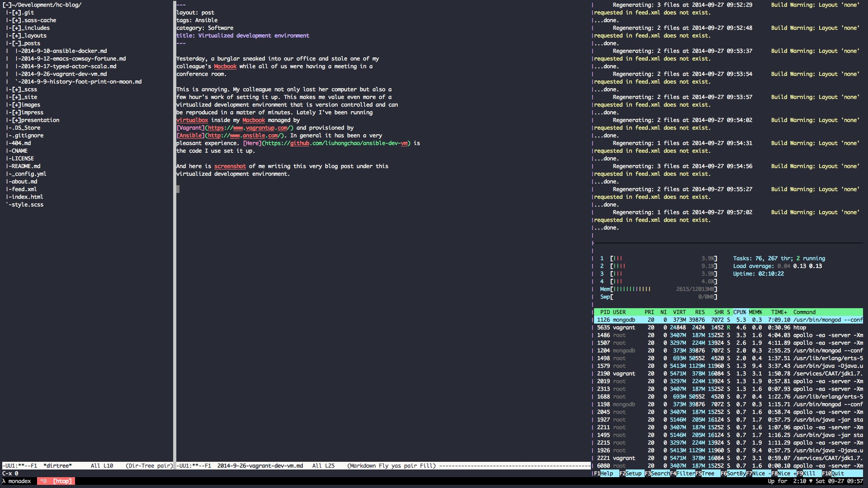
Task: Select the mongod process row PID 1126
Action: click(728, 320)
